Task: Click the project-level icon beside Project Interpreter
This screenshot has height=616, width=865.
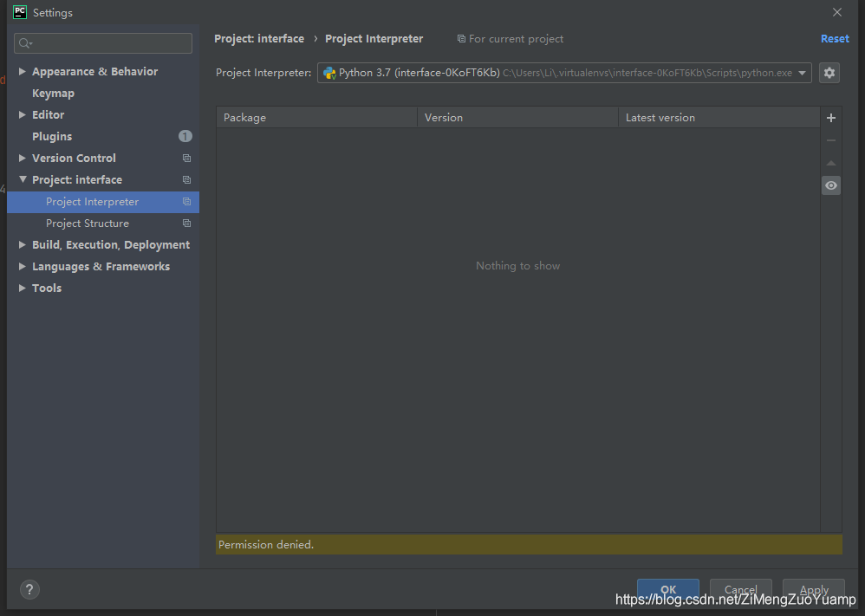Action: (x=186, y=202)
